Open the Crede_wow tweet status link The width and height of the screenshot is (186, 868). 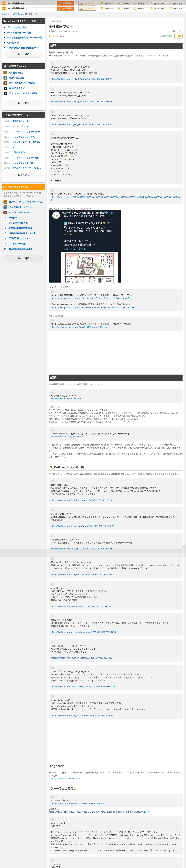pos(82,526)
